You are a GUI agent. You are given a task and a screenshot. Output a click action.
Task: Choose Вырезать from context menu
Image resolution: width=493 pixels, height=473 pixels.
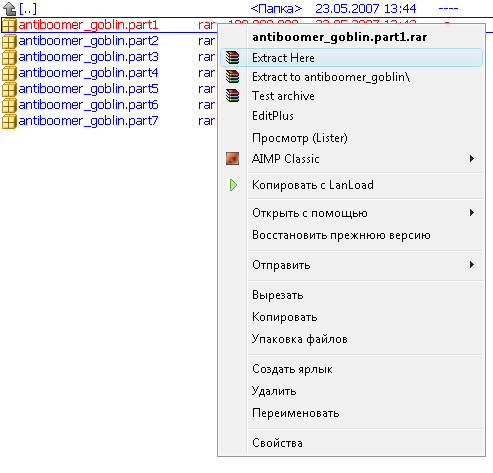(x=351, y=295)
